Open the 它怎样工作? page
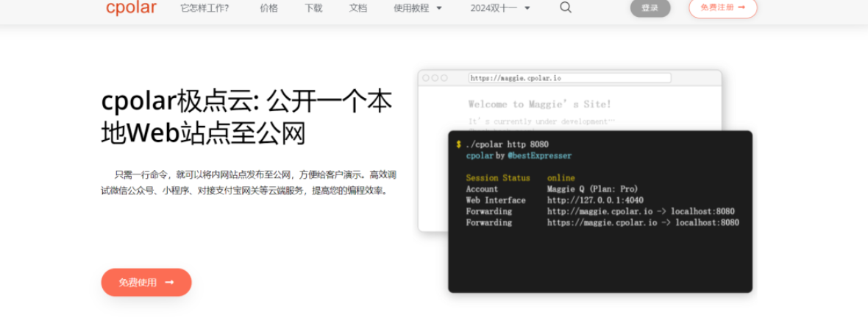The image size is (868, 318). (x=204, y=8)
